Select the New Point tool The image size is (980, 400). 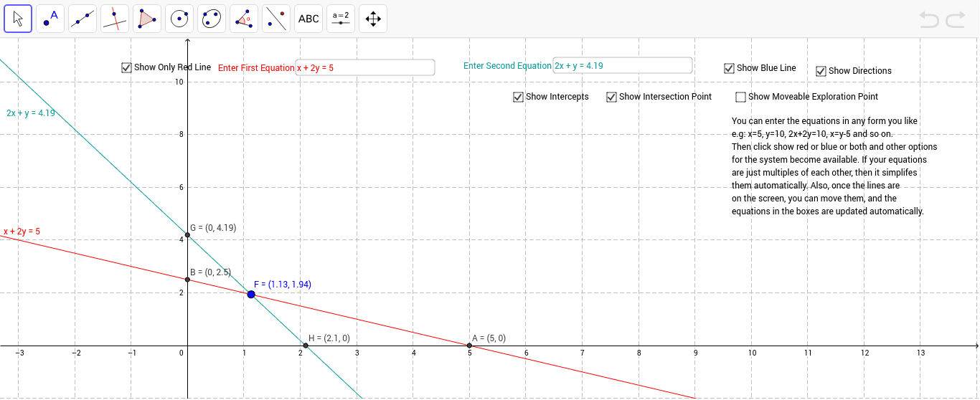pyautogui.click(x=50, y=19)
